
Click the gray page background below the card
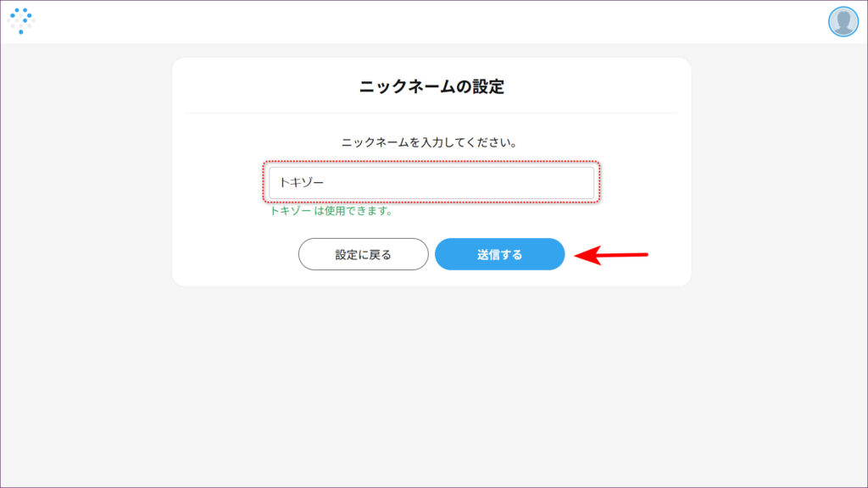coord(431,381)
